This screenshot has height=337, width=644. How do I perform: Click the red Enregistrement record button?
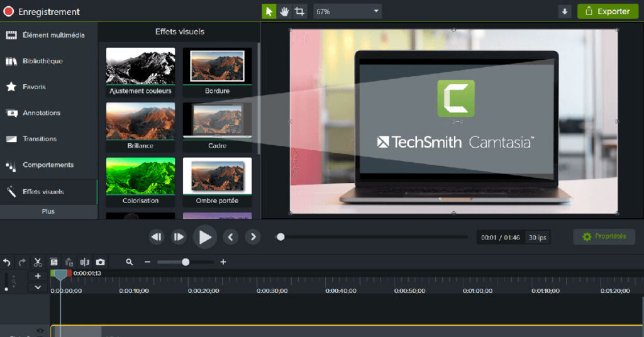[9, 11]
